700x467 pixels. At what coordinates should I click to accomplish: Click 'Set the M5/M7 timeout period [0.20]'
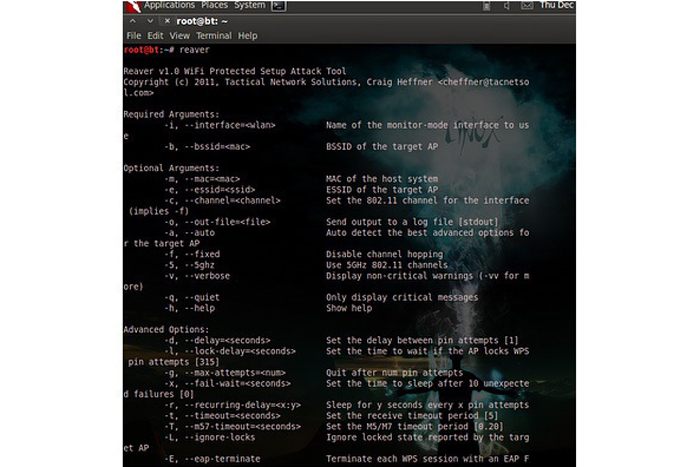(415, 426)
